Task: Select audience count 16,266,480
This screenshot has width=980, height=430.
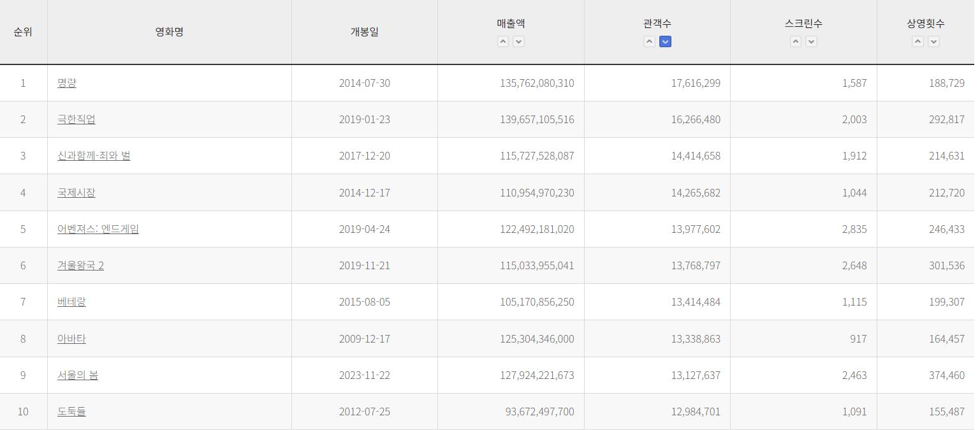Action: (x=696, y=119)
